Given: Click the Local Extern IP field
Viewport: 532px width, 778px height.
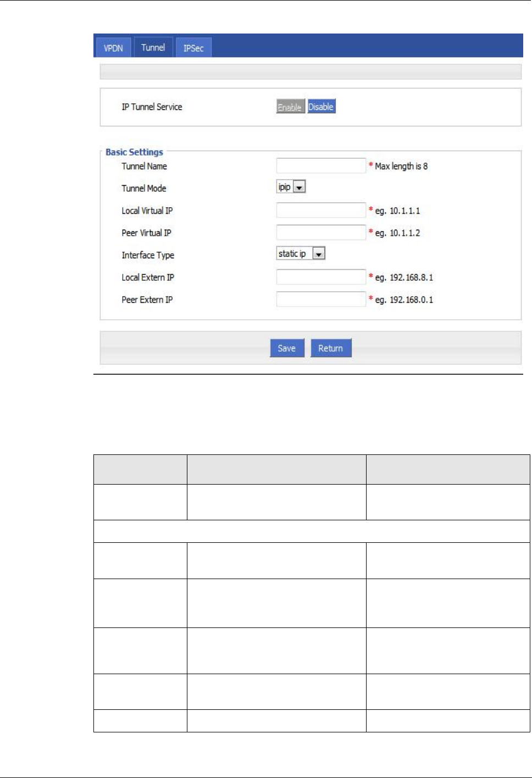Looking at the screenshot, I should 321,277.
